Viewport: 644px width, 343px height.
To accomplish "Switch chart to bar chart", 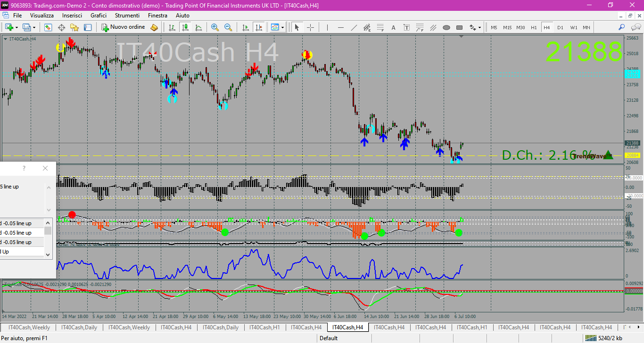I will tap(172, 27).
